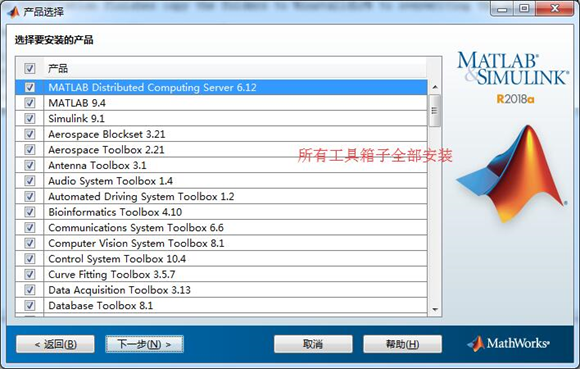Select Communications System Toolbox 6.6 row text
This screenshot has height=369, width=580.
tap(136, 227)
